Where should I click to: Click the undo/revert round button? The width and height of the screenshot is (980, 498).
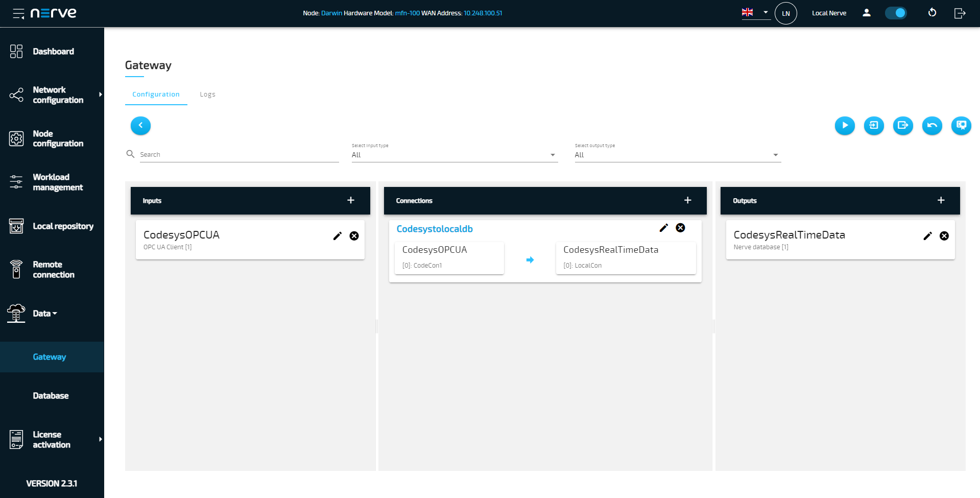pos(932,126)
